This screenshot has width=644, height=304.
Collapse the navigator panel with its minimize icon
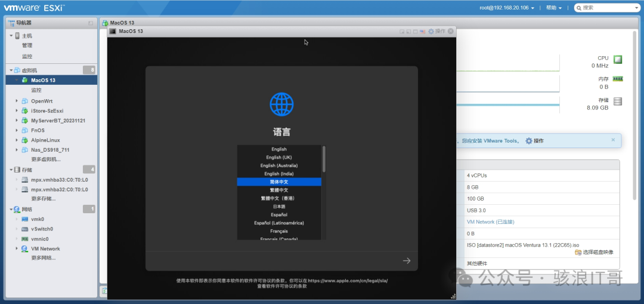[91, 23]
